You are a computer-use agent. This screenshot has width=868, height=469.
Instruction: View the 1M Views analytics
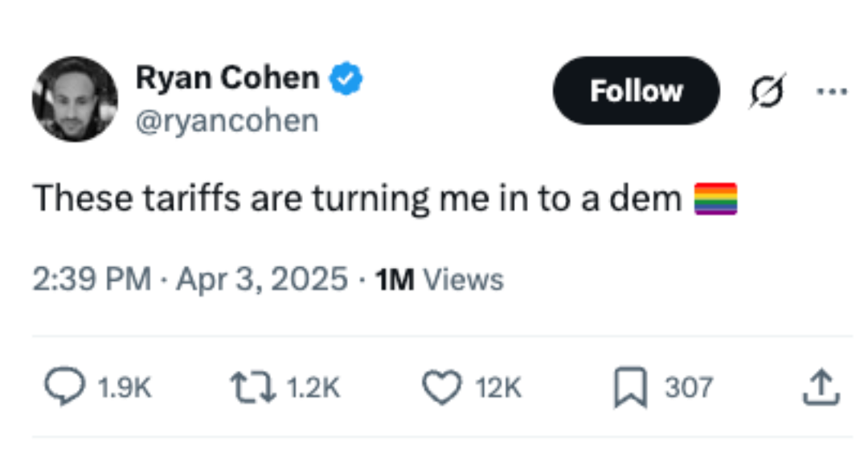coord(440,279)
